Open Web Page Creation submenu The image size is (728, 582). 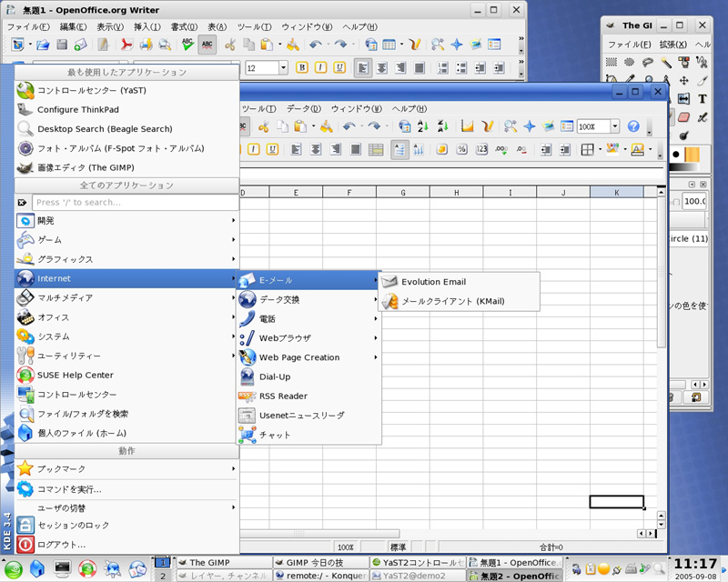309,357
